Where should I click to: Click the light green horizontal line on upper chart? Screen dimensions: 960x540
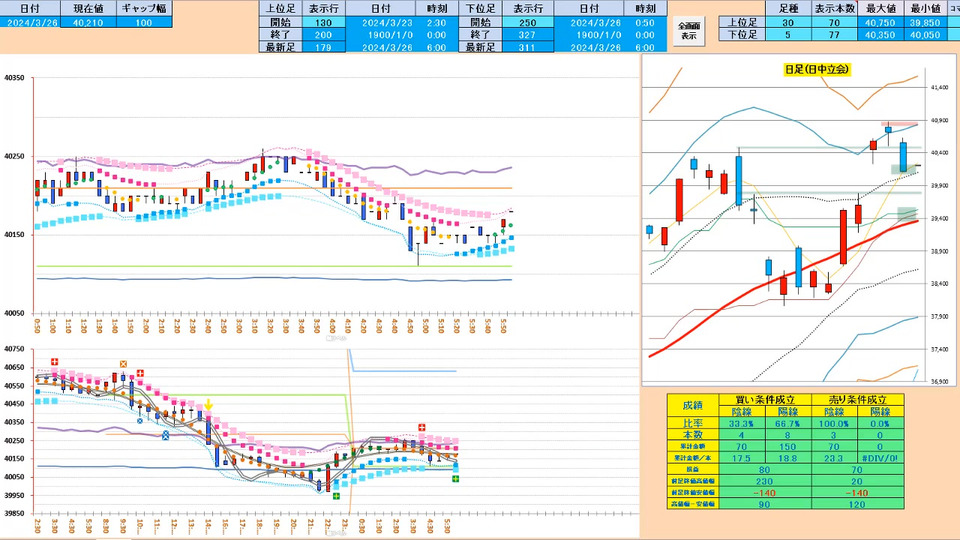pyautogui.click(x=274, y=266)
